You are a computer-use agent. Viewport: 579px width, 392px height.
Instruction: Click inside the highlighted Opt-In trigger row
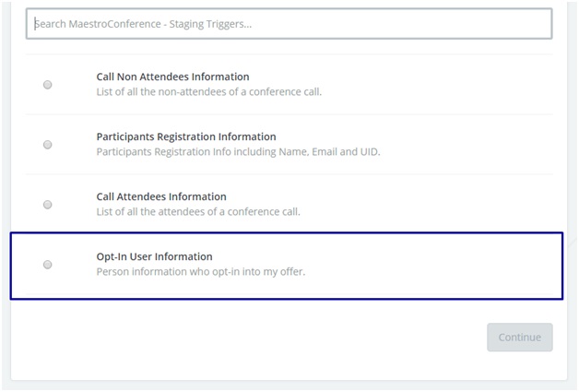pyautogui.click(x=287, y=266)
